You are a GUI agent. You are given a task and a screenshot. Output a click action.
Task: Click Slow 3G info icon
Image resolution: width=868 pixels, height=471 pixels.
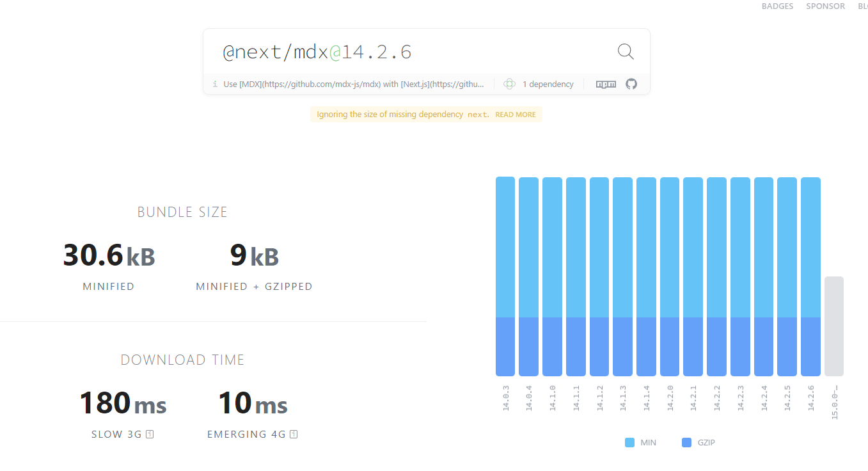(150, 435)
